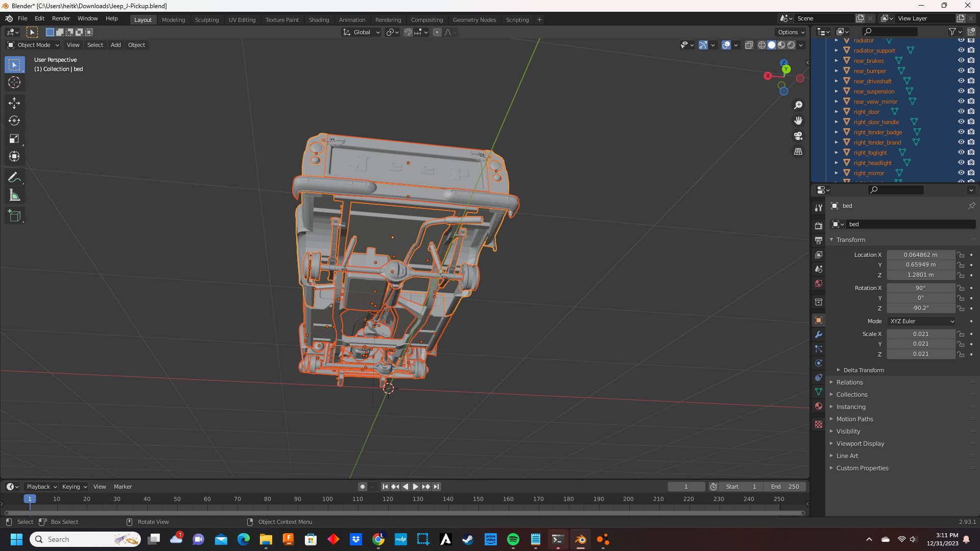Screen dimensions: 980x551
Task: Hide right_door object with eye icon
Action: pos(961,112)
